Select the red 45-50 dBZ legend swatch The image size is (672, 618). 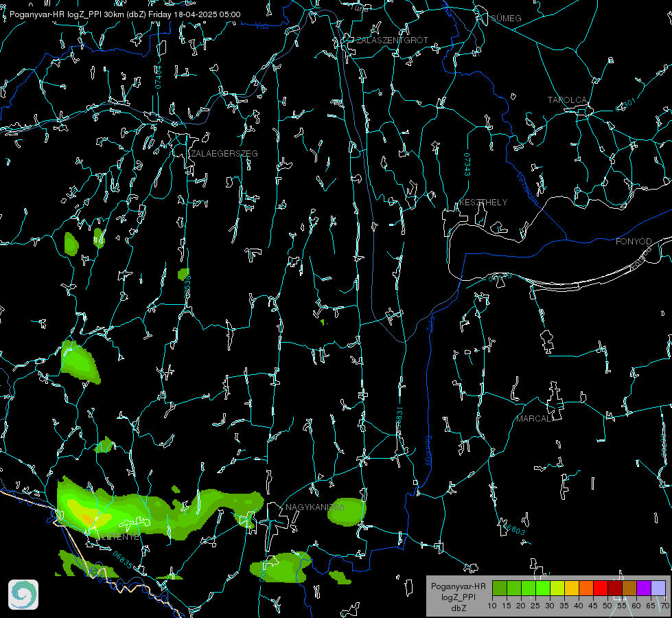pos(601,588)
